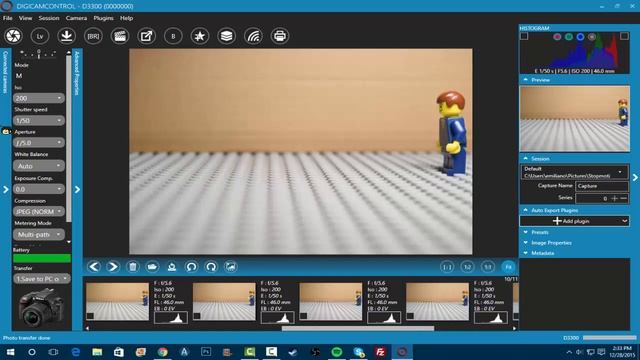The image size is (640, 360).
Task: Increase Series number with plus icon
Action: pyautogui.click(x=615, y=198)
